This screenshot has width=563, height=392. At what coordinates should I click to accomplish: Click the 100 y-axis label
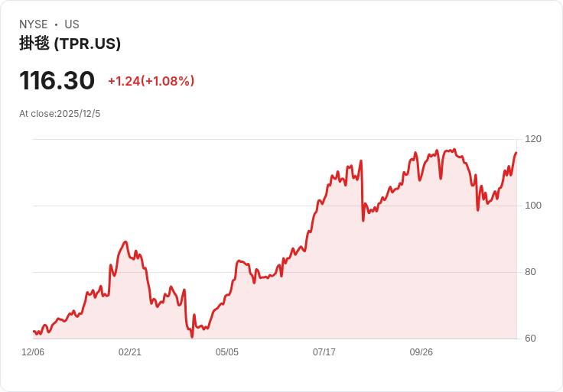click(x=533, y=206)
